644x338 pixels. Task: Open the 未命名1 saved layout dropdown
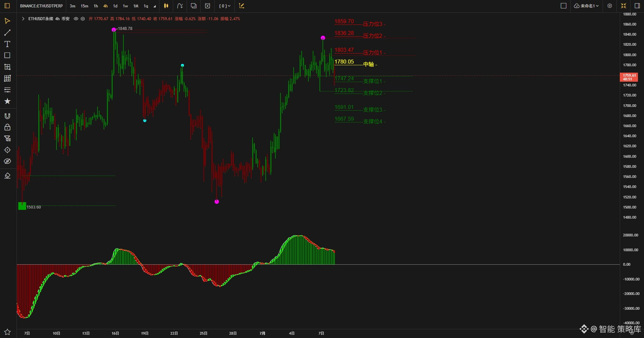tap(586, 6)
